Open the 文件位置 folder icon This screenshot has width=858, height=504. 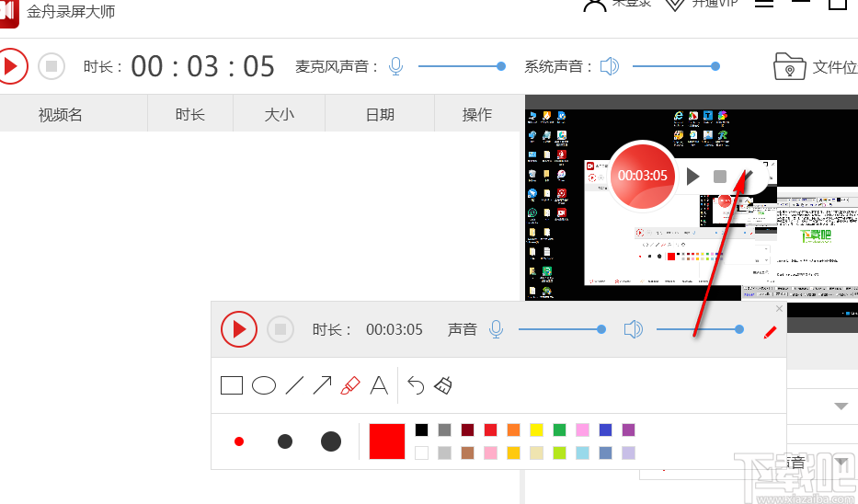tap(789, 66)
